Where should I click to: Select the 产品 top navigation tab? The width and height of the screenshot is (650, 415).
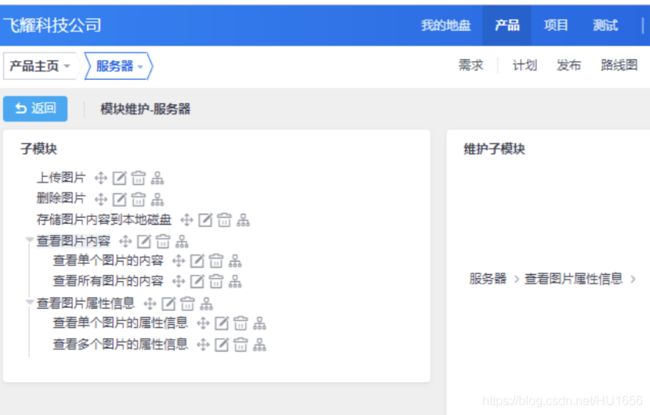click(x=507, y=25)
